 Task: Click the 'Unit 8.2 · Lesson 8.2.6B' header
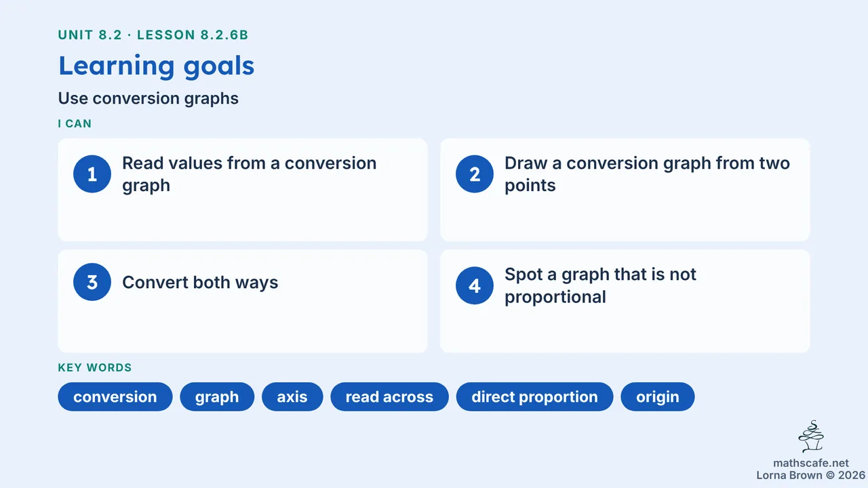point(158,35)
